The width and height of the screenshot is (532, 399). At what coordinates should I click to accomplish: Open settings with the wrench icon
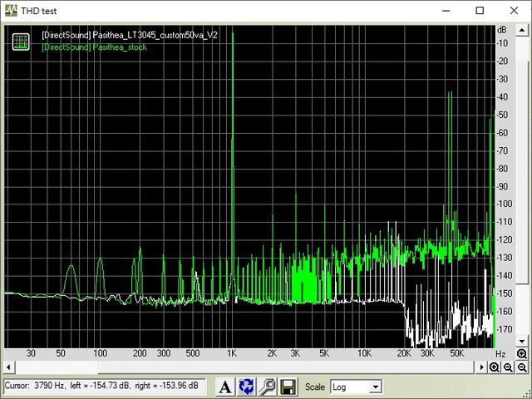[x=268, y=387]
